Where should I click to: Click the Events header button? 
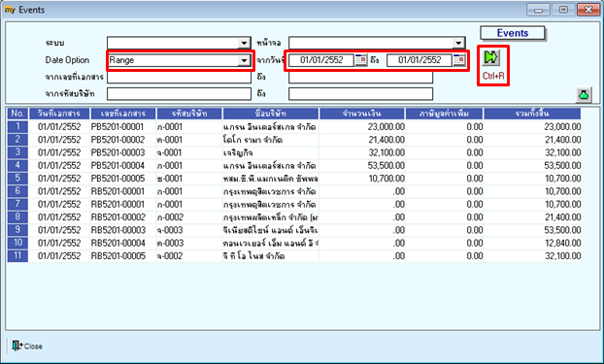pyautogui.click(x=513, y=33)
